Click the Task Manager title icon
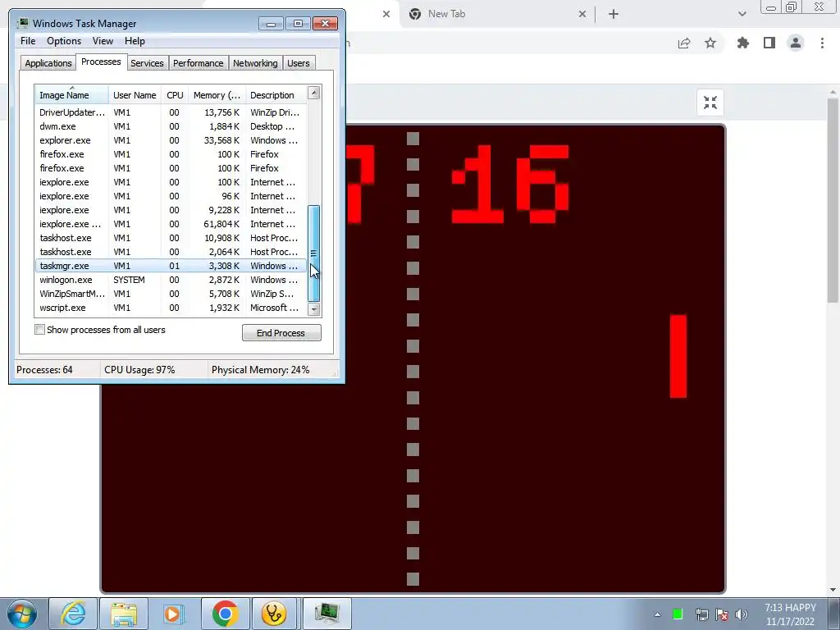The width and height of the screenshot is (840, 630). coord(23,23)
